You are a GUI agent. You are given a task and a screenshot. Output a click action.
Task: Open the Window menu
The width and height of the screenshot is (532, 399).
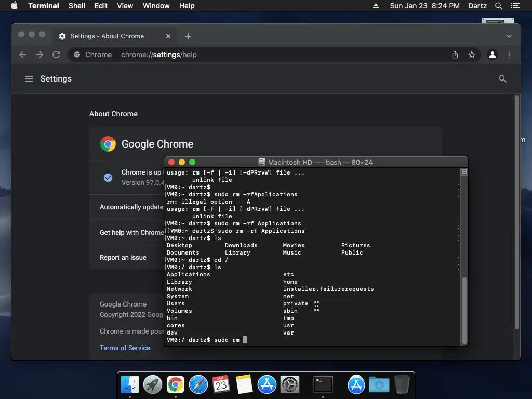click(x=156, y=6)
